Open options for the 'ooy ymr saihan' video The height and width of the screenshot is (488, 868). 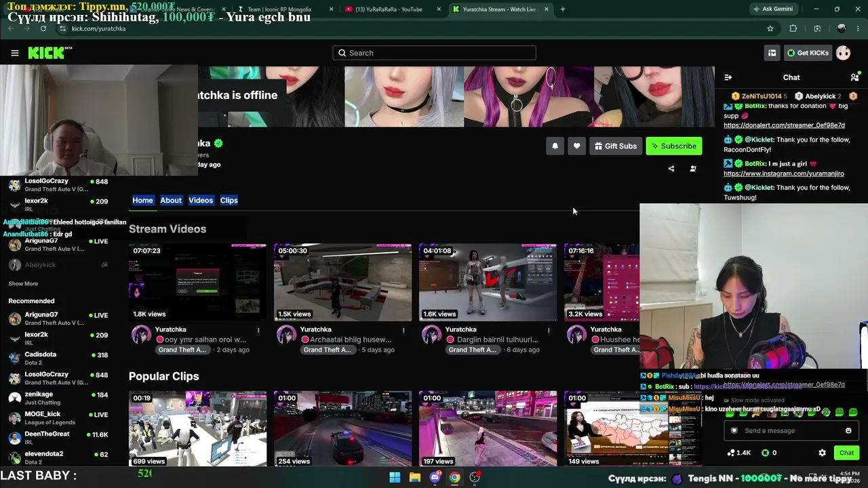click(258, 330)
